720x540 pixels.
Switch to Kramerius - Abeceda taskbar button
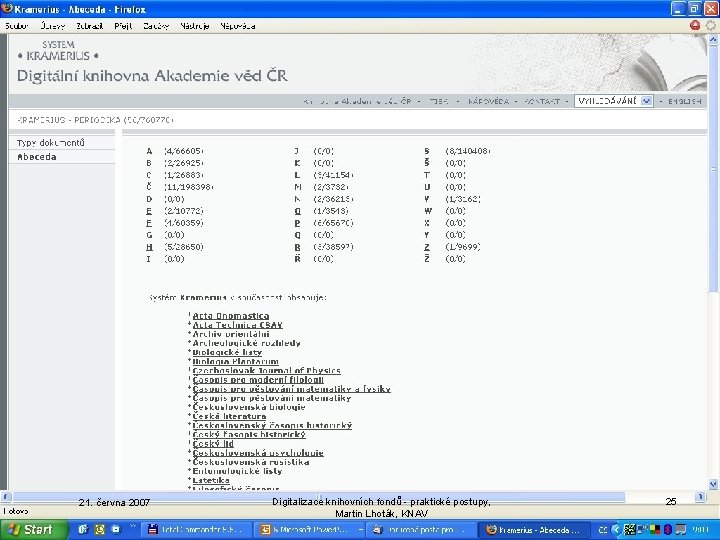[534, 530]
